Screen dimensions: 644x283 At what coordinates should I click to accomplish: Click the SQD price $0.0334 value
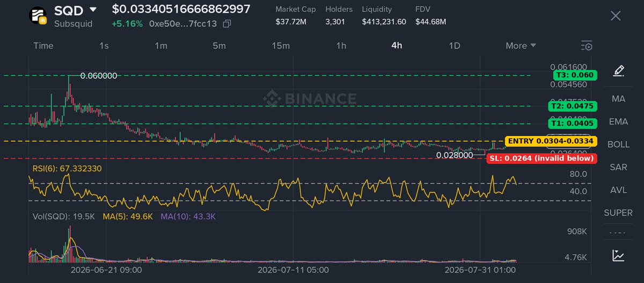[x=181, y=9]
